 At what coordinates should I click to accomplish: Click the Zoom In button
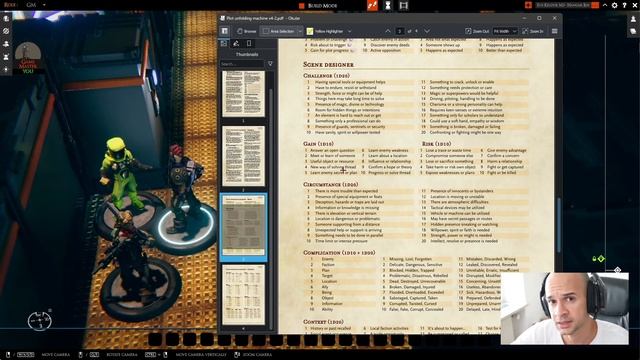point(533,31)
